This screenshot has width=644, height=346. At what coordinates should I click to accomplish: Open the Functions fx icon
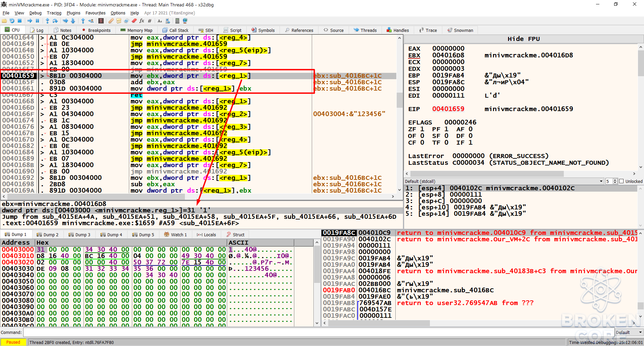tap(142, 21)
